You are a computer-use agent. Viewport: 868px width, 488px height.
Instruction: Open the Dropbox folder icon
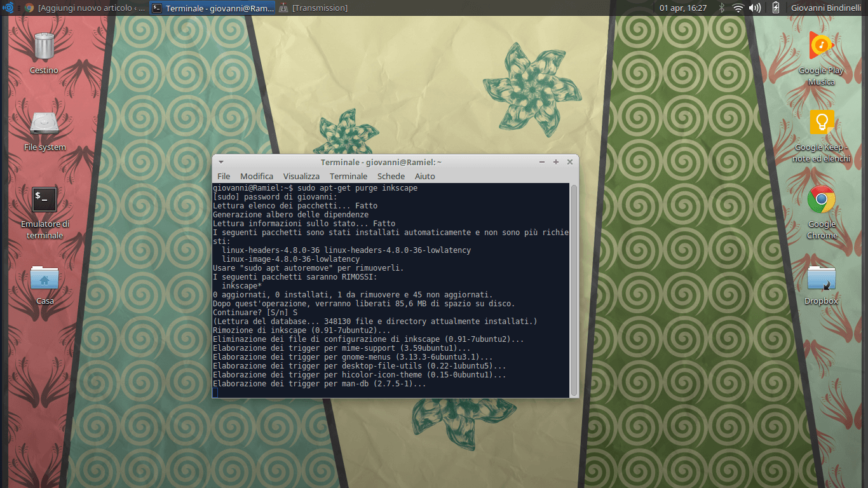(821, 278)
